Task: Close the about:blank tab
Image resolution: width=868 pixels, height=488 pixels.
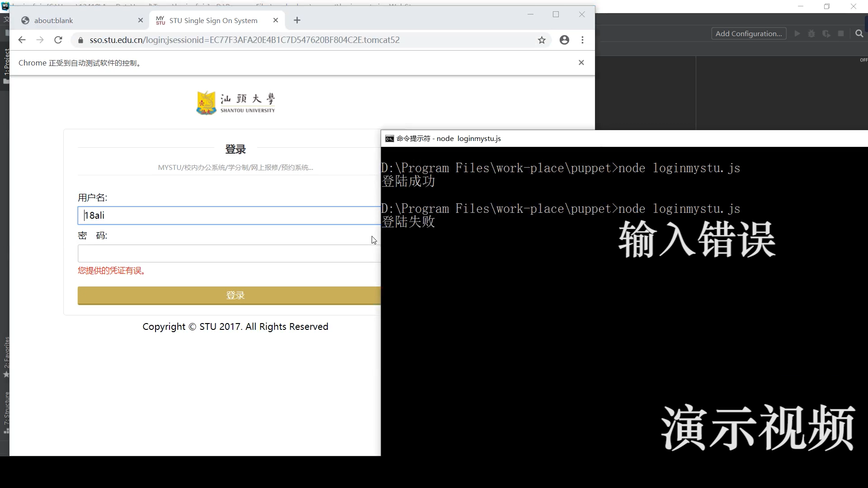Action: click(x=141, y=20)
